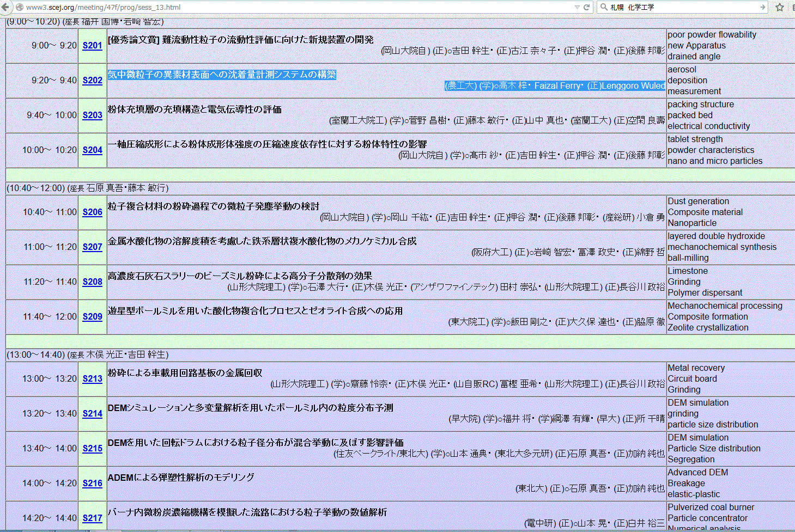Click the search box with 札幌 化学工学

point(681,7)
